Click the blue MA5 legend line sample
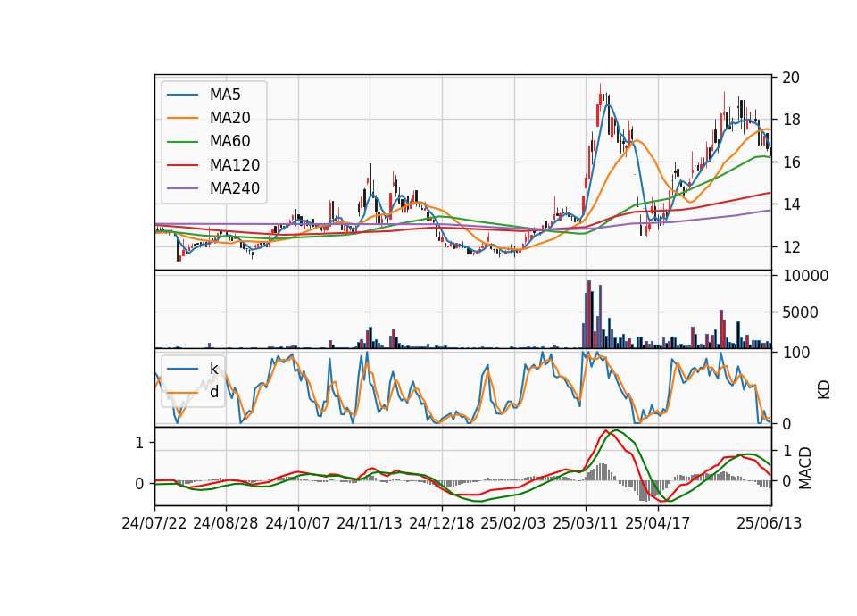The image size is (857, 616). coord(182,96)
